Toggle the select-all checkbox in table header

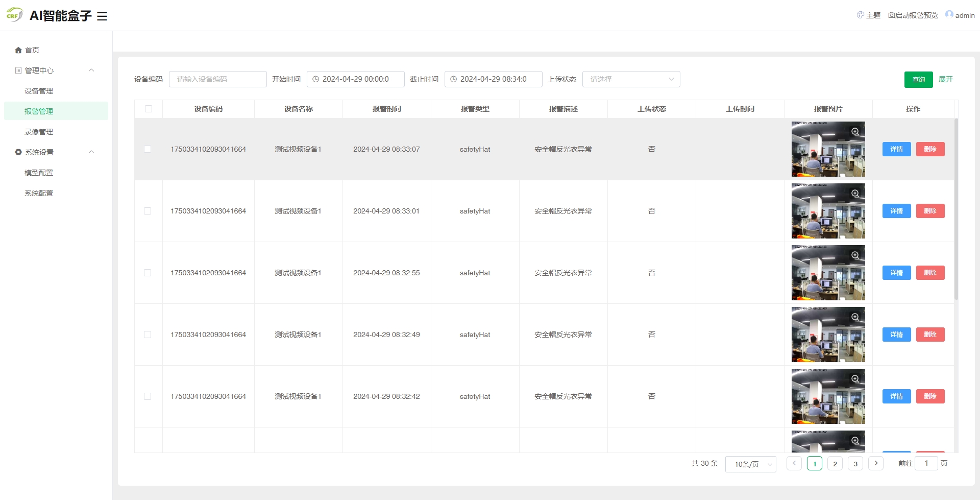pyautogui.click(x=149, y=109)
